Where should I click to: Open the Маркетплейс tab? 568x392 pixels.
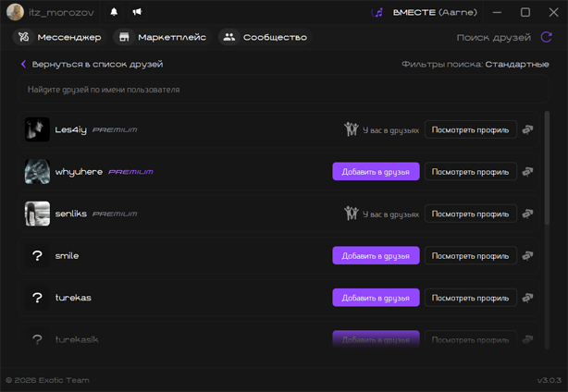(162, 37)
